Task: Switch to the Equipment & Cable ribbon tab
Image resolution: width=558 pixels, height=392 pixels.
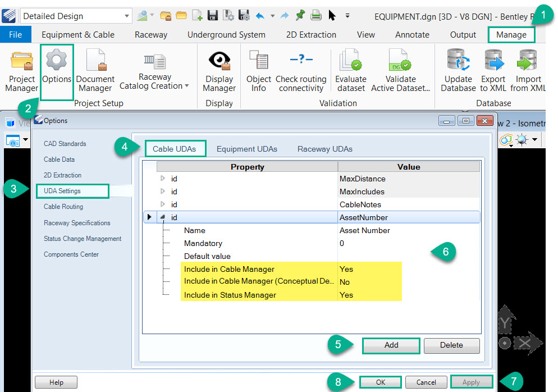Action: pos(78,34)
